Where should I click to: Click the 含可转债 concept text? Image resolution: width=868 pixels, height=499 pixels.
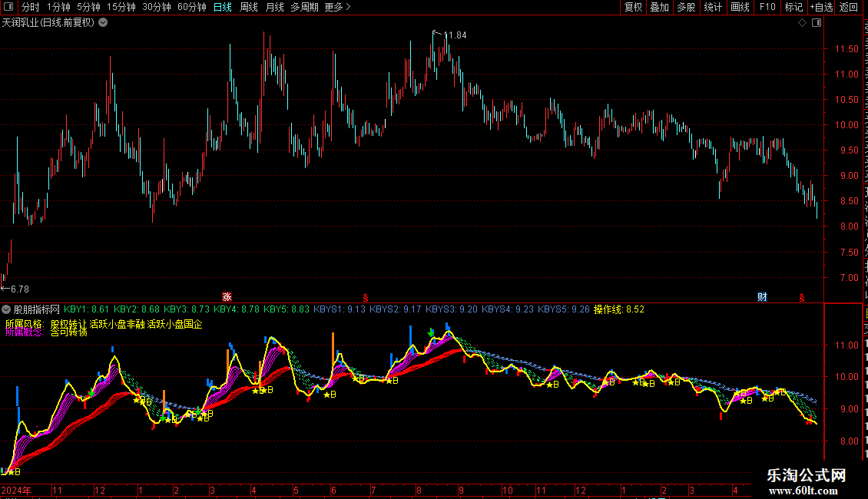(x=69, y=332)
